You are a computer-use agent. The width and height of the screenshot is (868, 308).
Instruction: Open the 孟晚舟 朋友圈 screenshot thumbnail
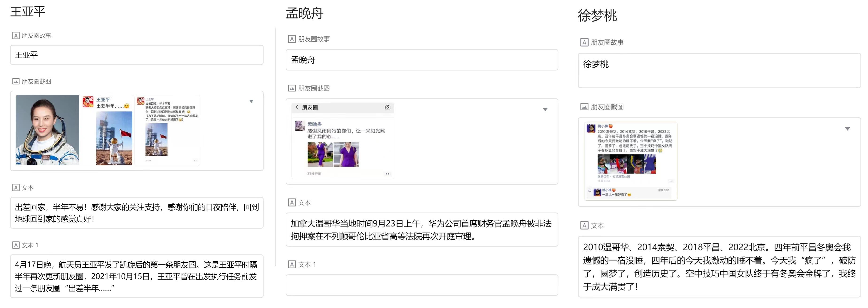(343, 141)
